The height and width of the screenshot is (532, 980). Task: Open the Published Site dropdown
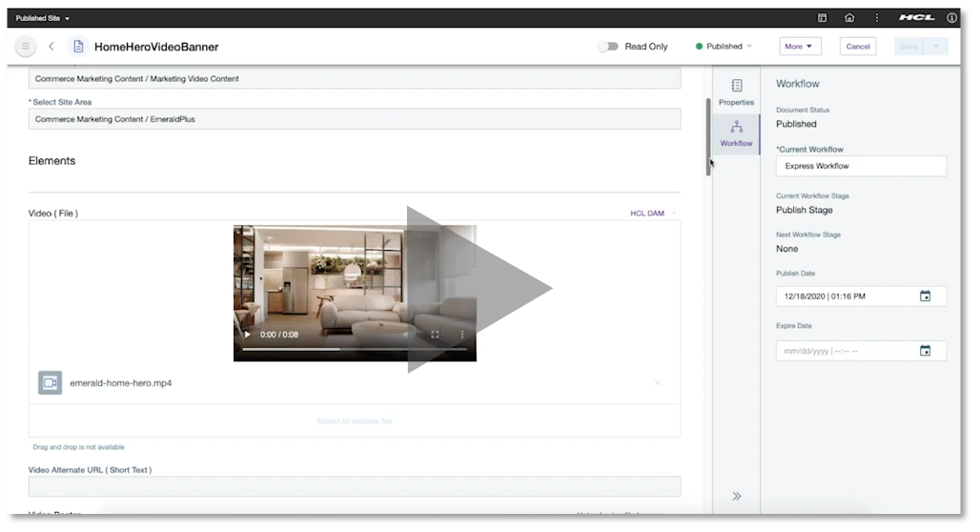tap(43, 18)
